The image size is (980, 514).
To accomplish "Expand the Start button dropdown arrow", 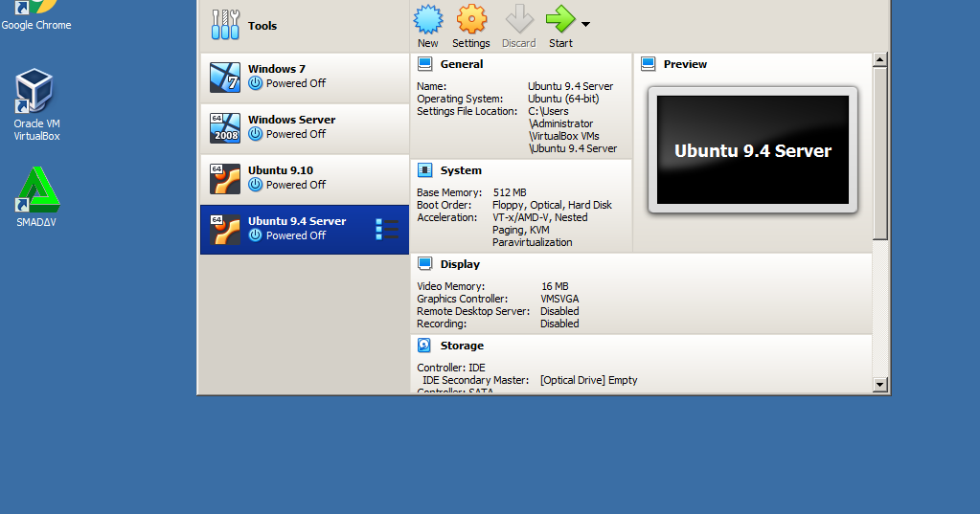I will (x=585, y=24).
